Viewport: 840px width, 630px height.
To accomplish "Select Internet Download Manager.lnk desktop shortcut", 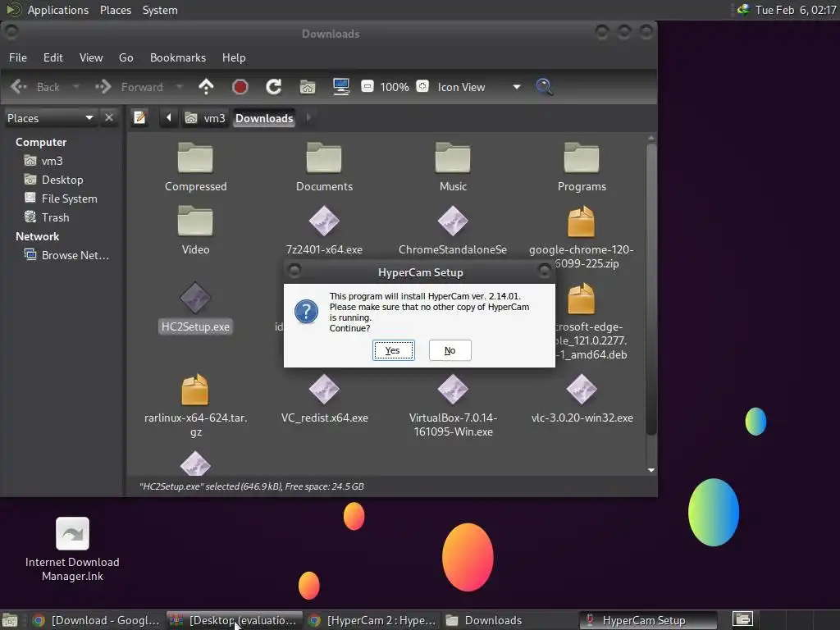I will point(72,550).
